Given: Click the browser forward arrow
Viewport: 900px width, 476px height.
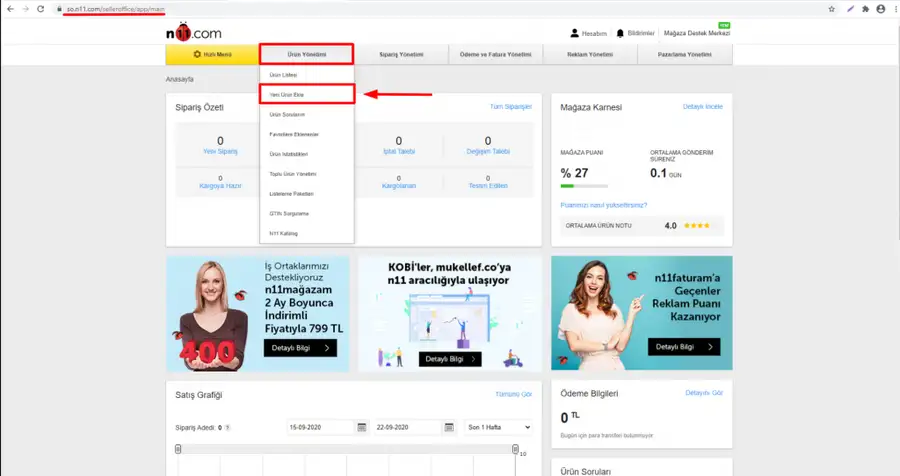Looking at the screenshot, I should point(25,9).
